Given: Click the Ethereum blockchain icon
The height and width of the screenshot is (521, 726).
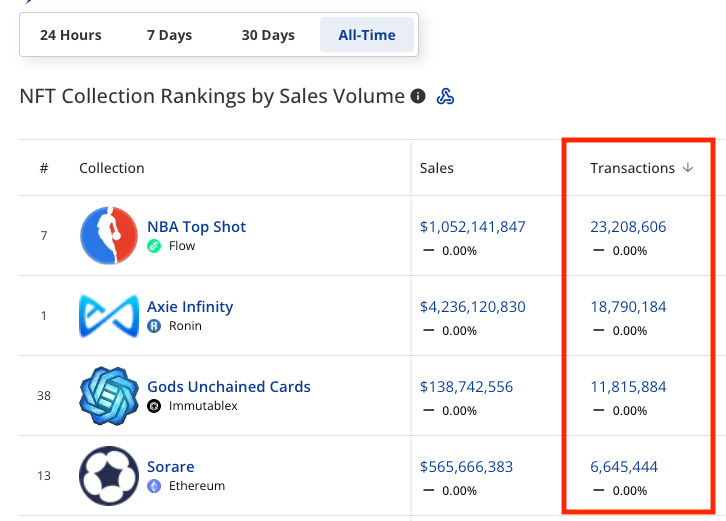Looking at the screenshot, I should tap(154, 486).
